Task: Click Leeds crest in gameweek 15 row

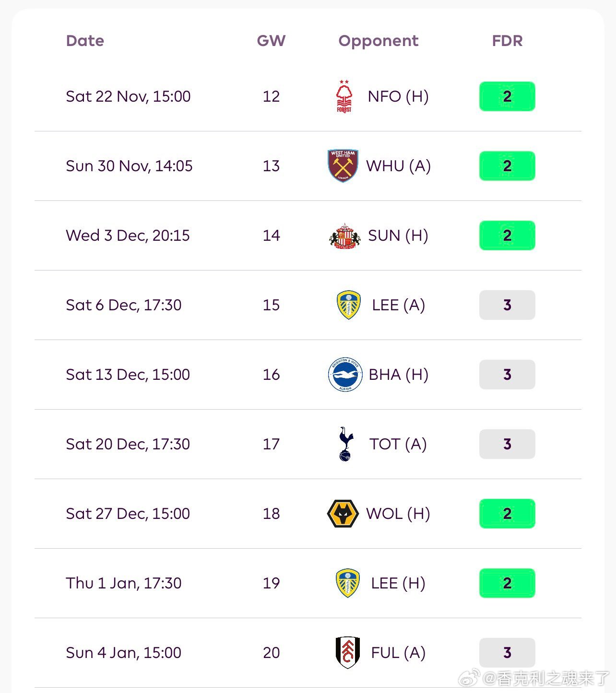Action: 348,305
